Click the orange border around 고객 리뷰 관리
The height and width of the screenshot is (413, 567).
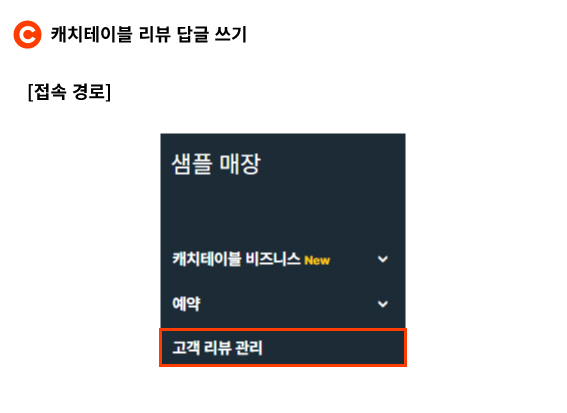[283, 329]
